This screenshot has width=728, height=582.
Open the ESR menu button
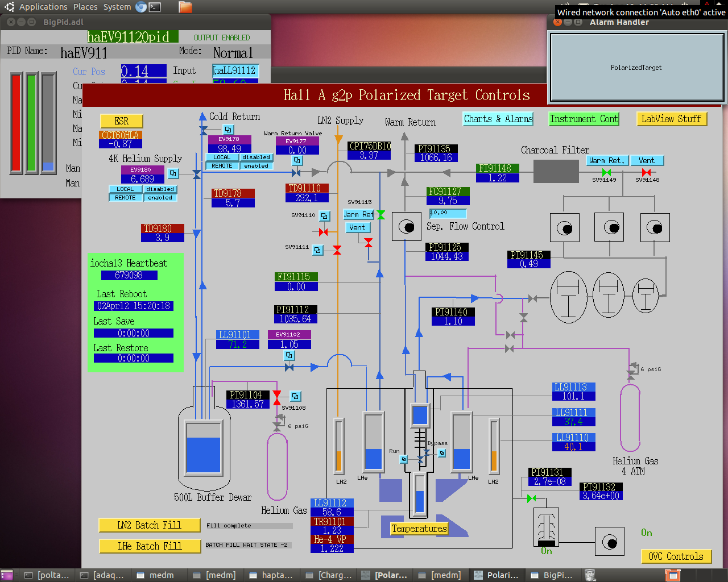[122, 121]
